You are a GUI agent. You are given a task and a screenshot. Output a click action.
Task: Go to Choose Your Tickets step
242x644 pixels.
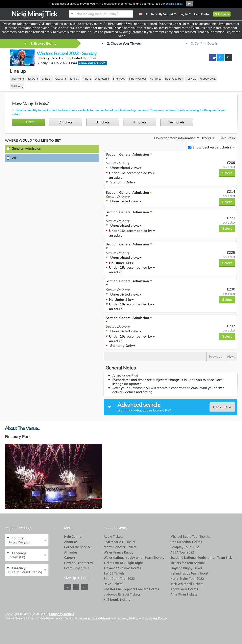[124, 43]
